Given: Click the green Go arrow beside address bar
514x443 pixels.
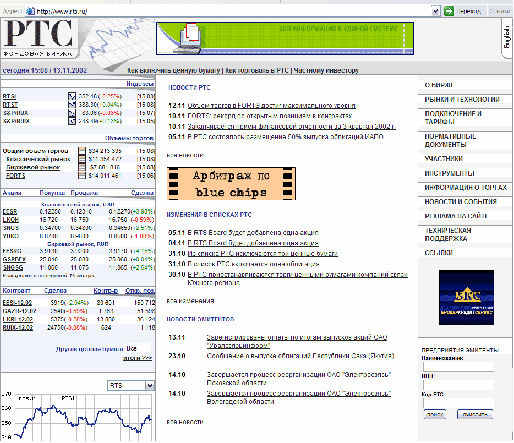Looking at the screenshot, I should 449,11.
